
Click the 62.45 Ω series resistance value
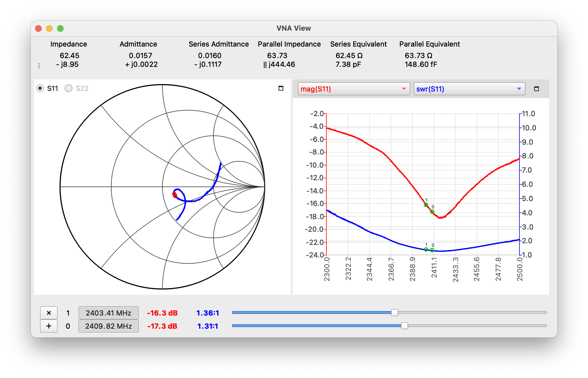click(x=349, y=56)
